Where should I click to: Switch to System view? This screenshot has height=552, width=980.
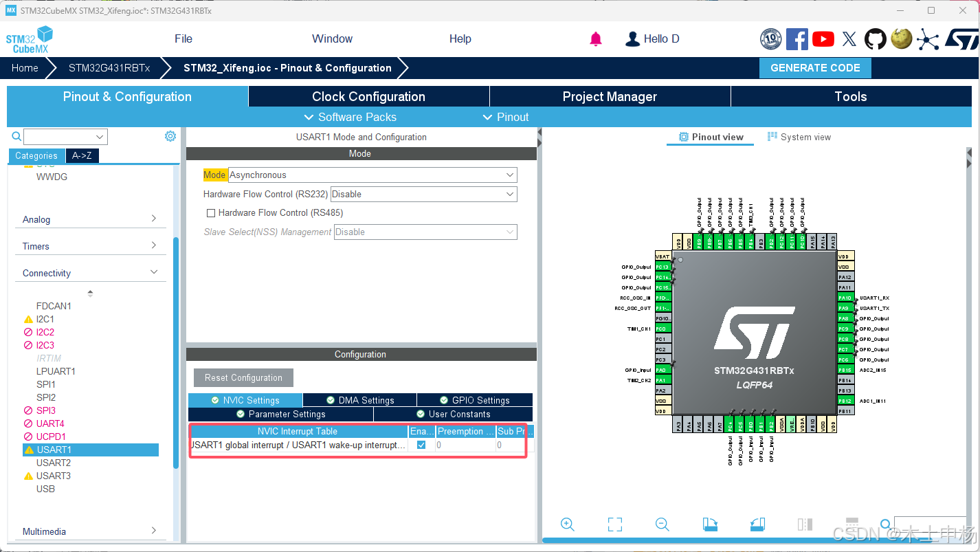[x=799, y=137]
